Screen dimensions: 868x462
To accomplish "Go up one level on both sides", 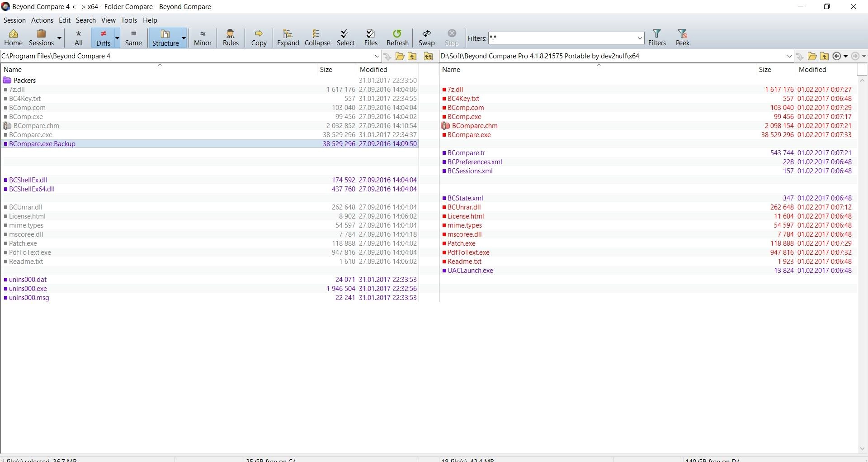I will (428, 56).
